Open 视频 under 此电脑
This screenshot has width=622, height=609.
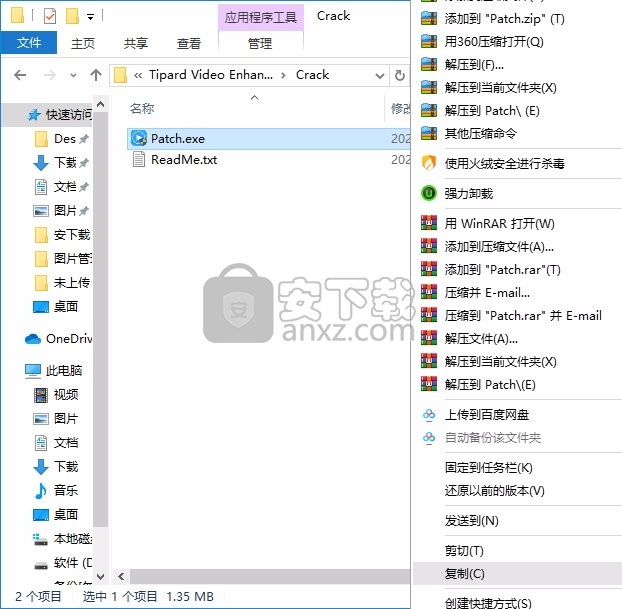click(56, 395)
